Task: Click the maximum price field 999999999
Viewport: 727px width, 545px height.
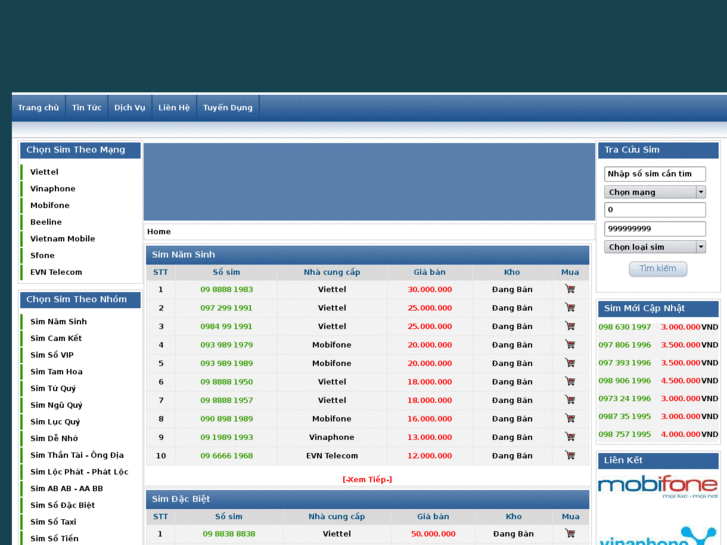Action: pos(655,229)
